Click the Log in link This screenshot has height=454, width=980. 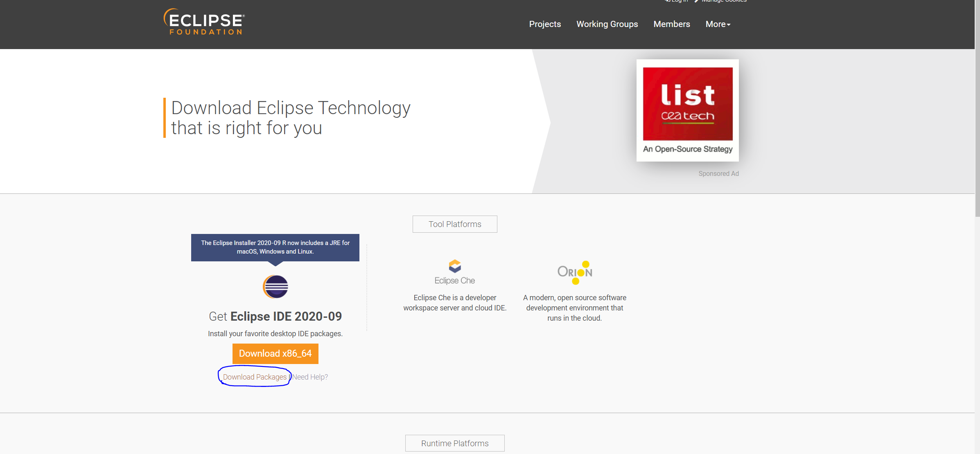pos(676,1)
